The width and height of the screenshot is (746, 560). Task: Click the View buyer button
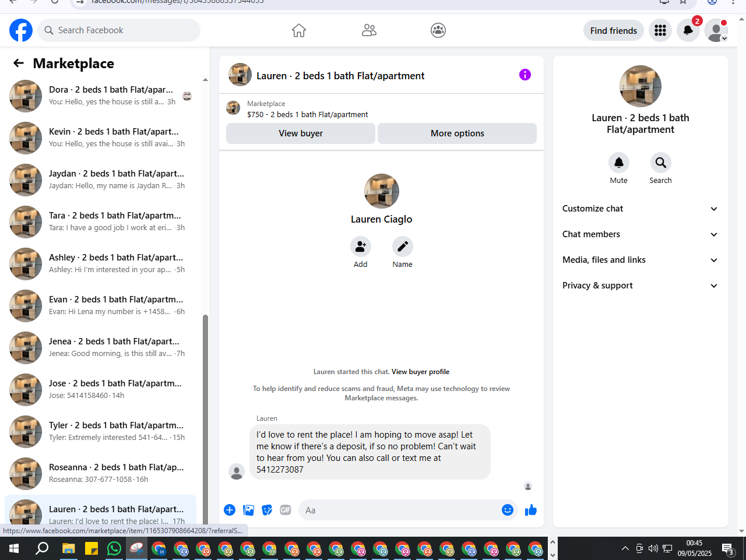(x=301, y=133)
